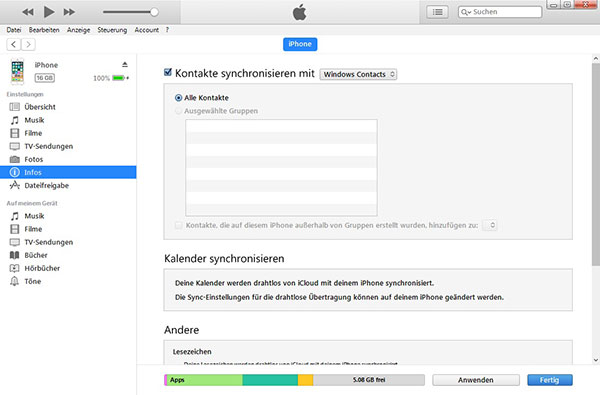
Task: Click the Apple logo in the header
Action: 300,12
